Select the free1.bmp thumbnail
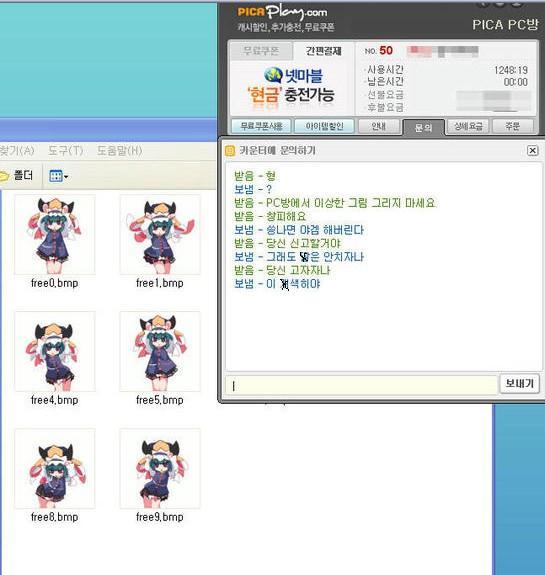The width and height of the screenshot is (545, 575). (160, 235)
